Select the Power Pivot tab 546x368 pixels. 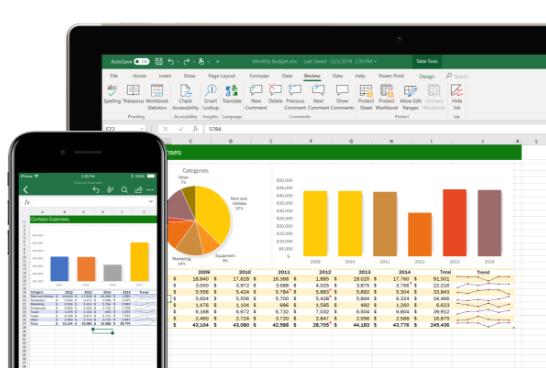(391, 76)
